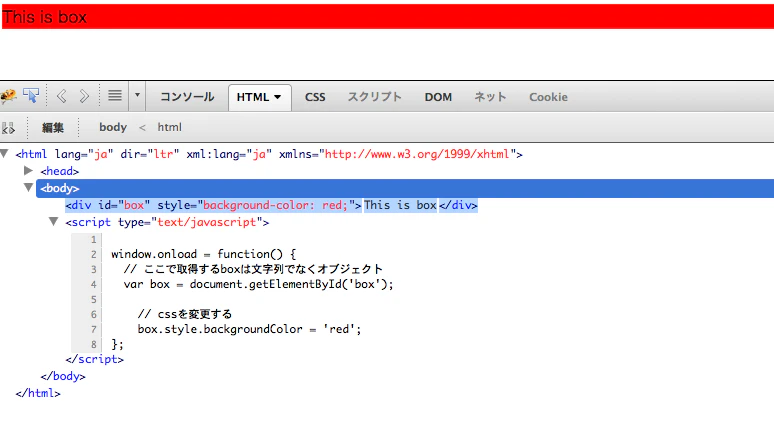Click the closing </script> tag
774x424 pixels.
[x=94, y=359]
